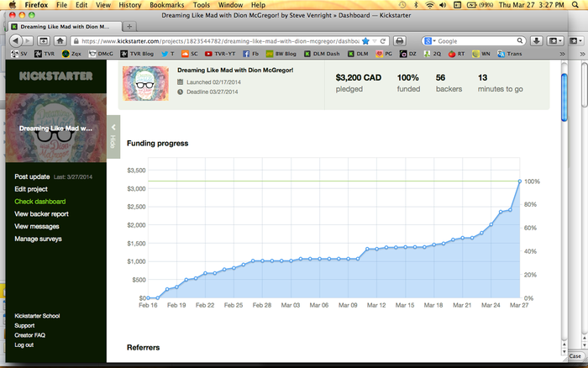The image size is (588, 368).
Task: Open the URL history dropdown arrow
Action: [x=375, y=41]
